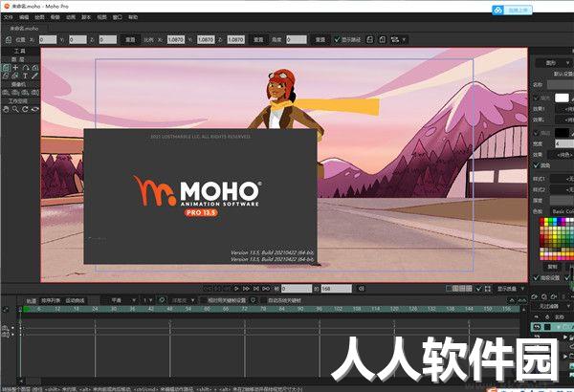Viewport: 574px width, 392px height.
Task: Open the fill Effect 1 dropdown
Action: pyautogui.click(x=564, y=109)
